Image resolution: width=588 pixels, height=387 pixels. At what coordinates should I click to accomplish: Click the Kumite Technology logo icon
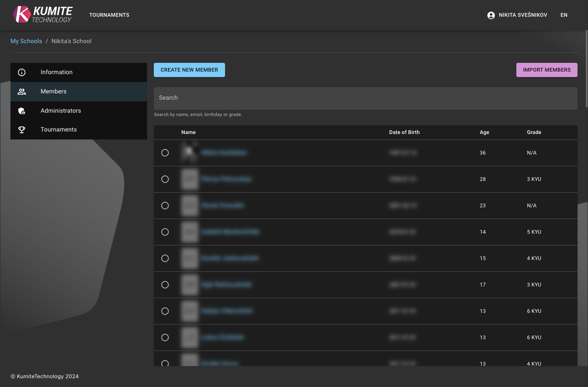(x=19, y=14)
